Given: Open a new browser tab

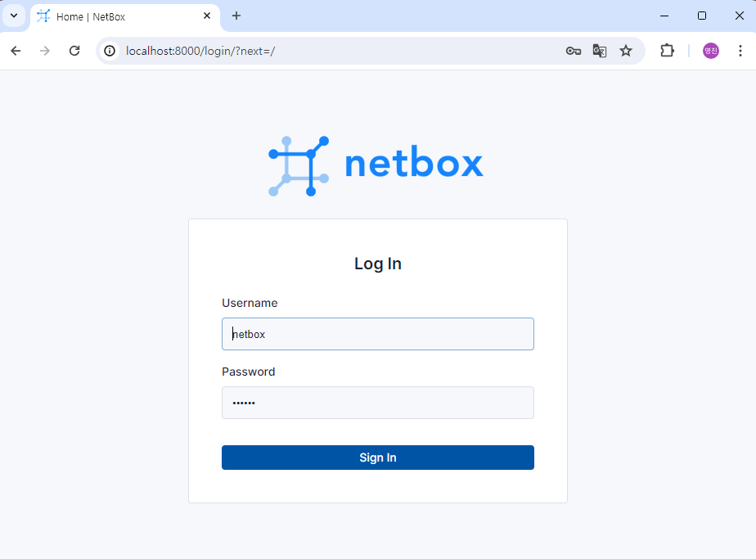Looking at the screenshot, I should coord(236,16).
